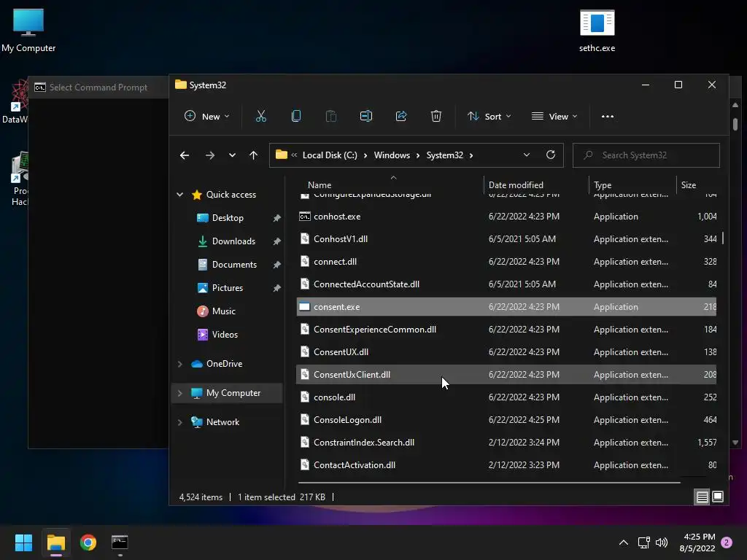Unpin Desktop from Quick access

click(x=276, y=218)
